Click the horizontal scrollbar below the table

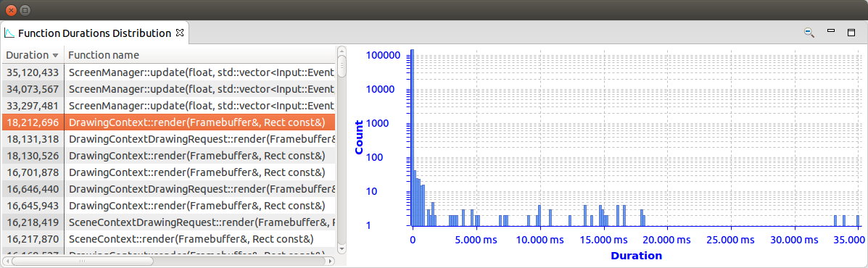[168, 260]
